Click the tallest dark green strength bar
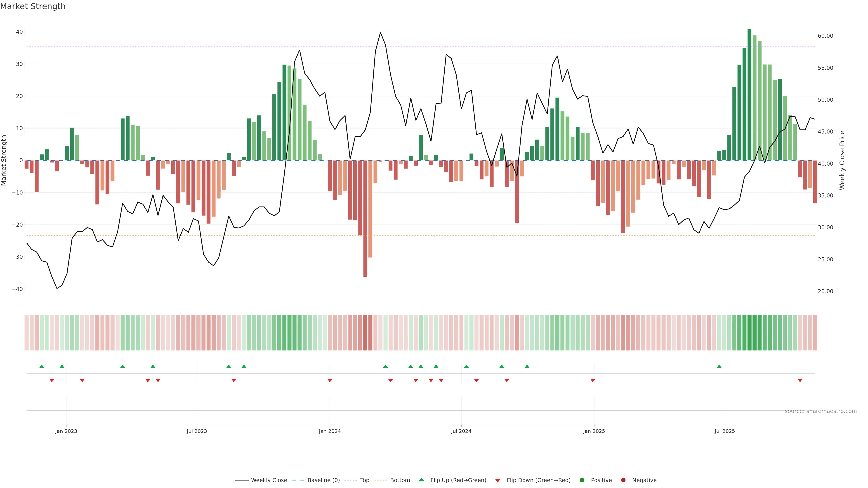This screenshot has width=868, height=488. click(x=749, y=94)
